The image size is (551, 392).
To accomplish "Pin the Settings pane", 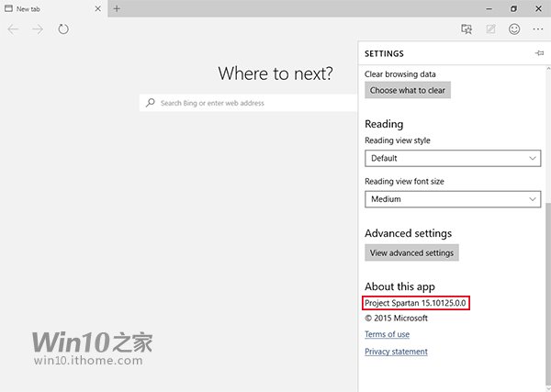I will coord(539,54).
